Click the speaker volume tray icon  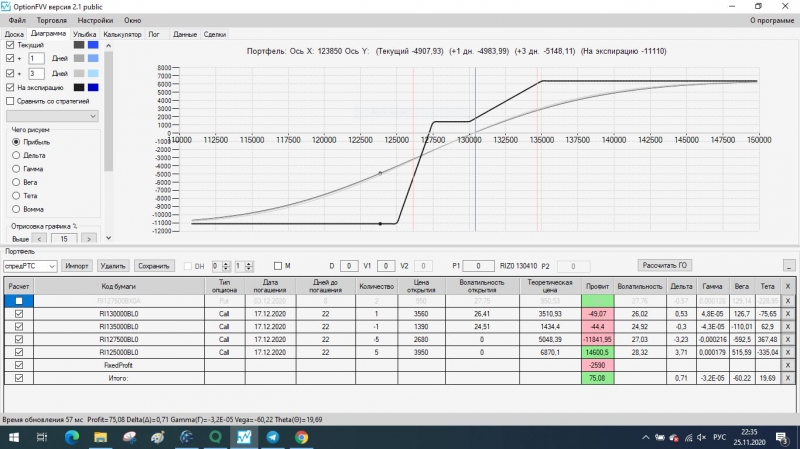click(702, 437)
